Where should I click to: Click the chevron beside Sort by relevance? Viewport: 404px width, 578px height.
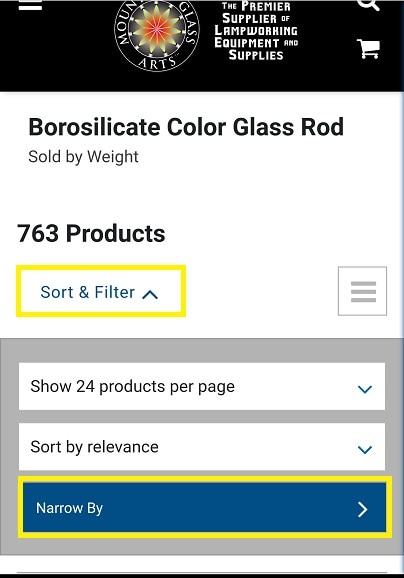365,449
